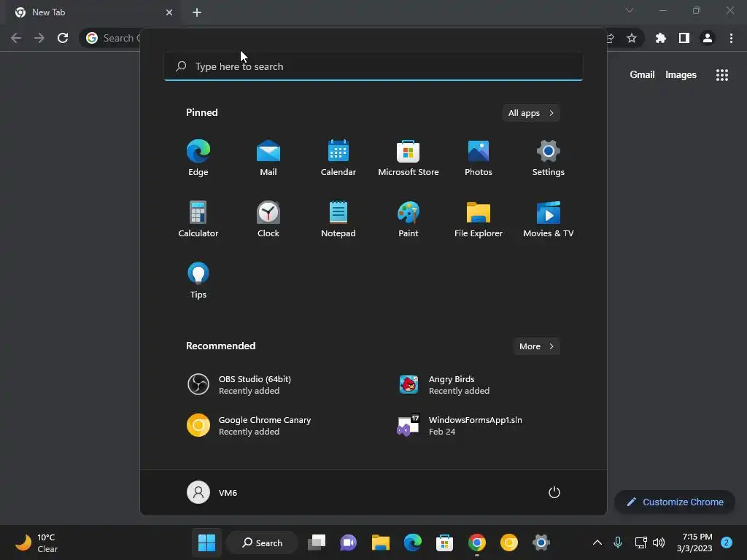747x560 pixels.
Task: Close the New Tab tab in Chrome
Action: pos(169,12)
